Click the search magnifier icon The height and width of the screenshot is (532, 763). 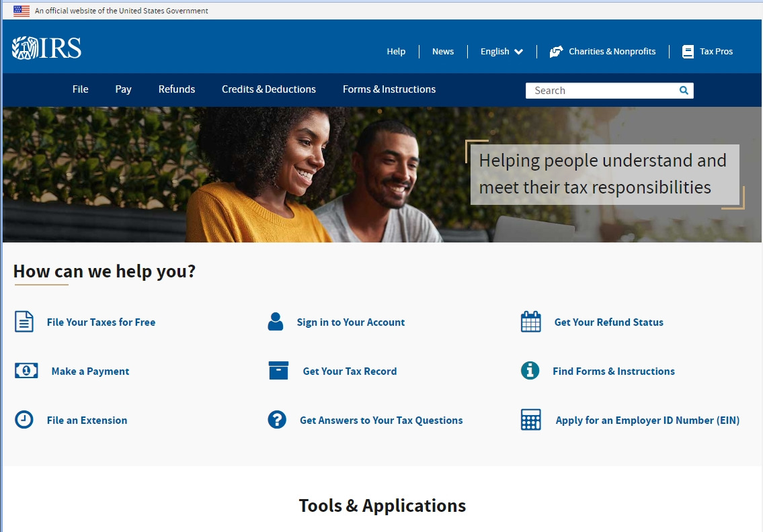tap(684, 91)
